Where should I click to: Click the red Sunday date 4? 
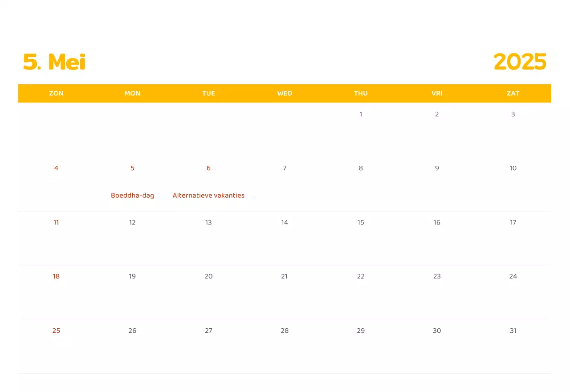[x=56, y=168]
